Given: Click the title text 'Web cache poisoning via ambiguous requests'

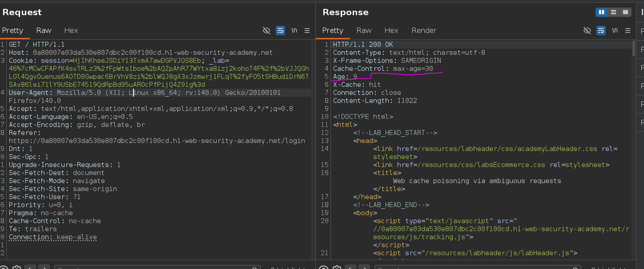Looking at the screenshot, I should click(477, 181).
